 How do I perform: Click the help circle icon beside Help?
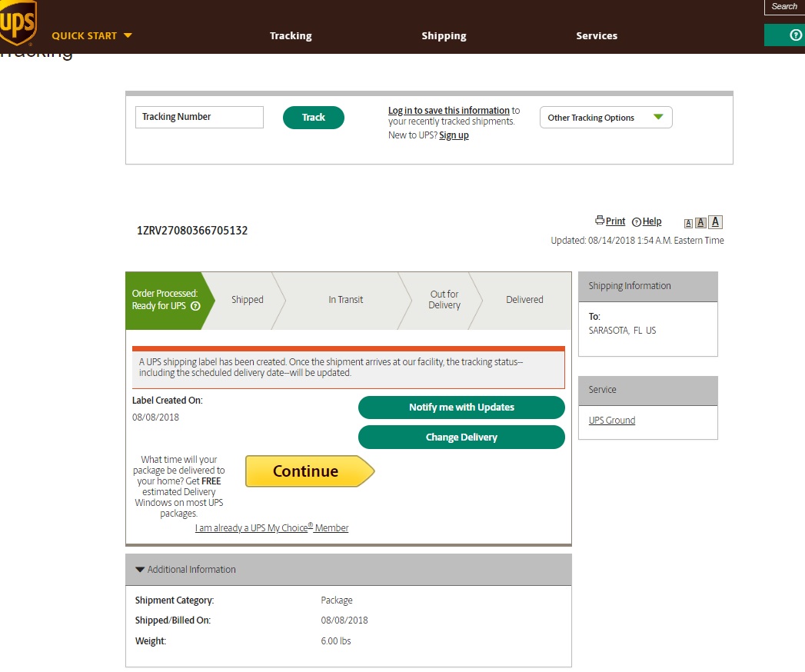tap(636, 221)
